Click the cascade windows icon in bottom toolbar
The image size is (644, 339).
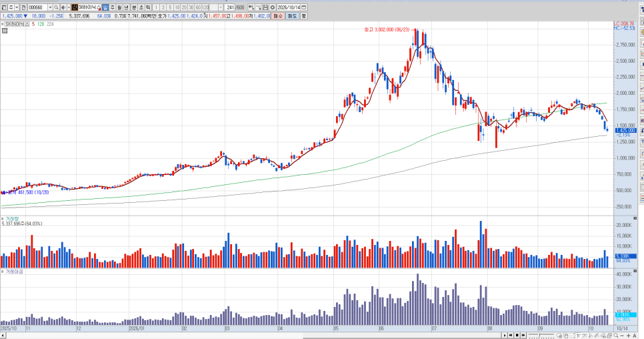pyautogui.click(x=609, y=335)
